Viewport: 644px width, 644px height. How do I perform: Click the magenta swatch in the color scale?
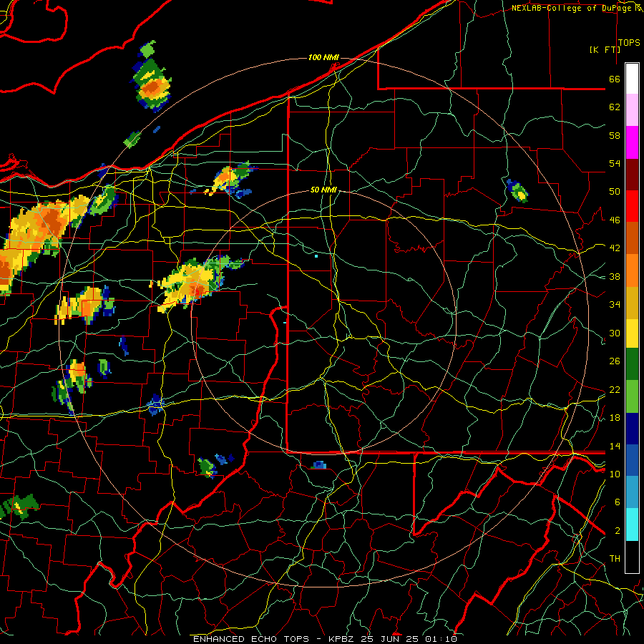pyautogui.click(x=632, y=142)
